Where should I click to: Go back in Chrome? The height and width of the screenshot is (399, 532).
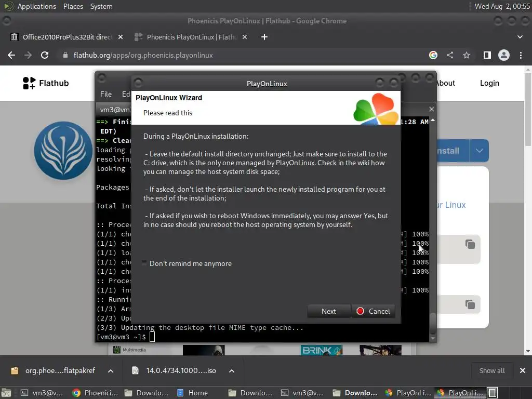[x=11, y=55]
